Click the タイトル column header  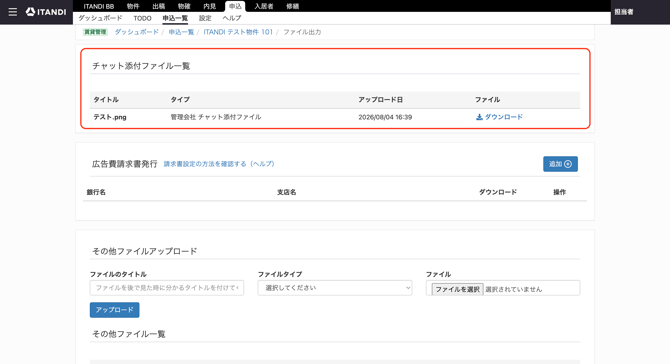pos(106,100)
